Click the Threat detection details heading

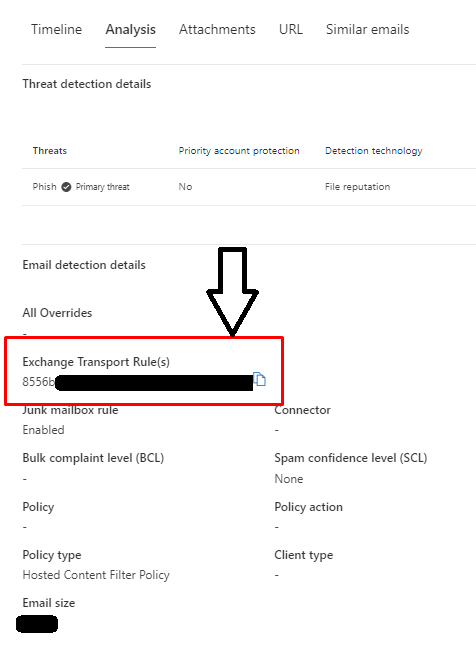click(x=87, y=84)
